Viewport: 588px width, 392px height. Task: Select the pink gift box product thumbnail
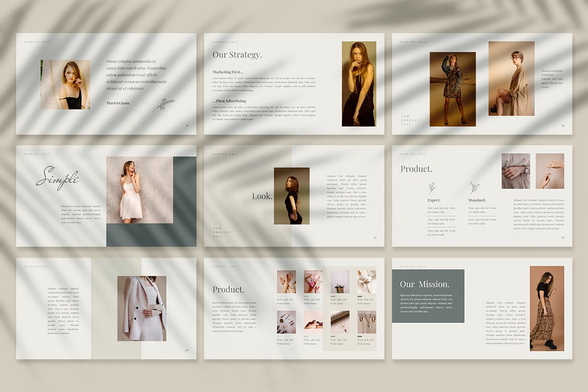(x=312, y=281)
